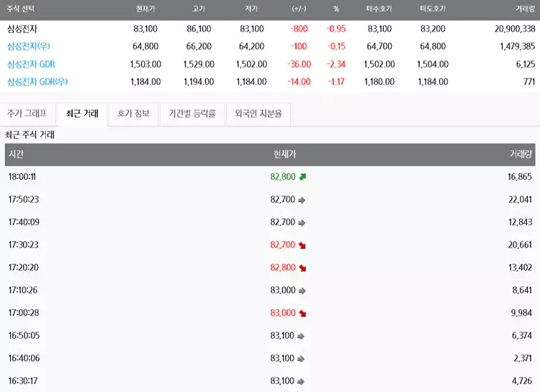Click the -800 change value
The height and width of the screenshot is (392, 540).
point(299,29)
